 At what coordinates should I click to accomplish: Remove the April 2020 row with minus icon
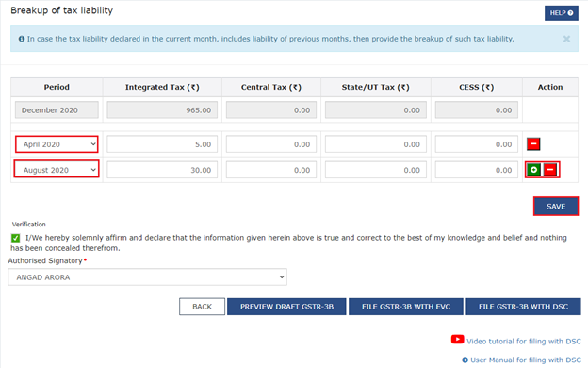pos(533,143)
